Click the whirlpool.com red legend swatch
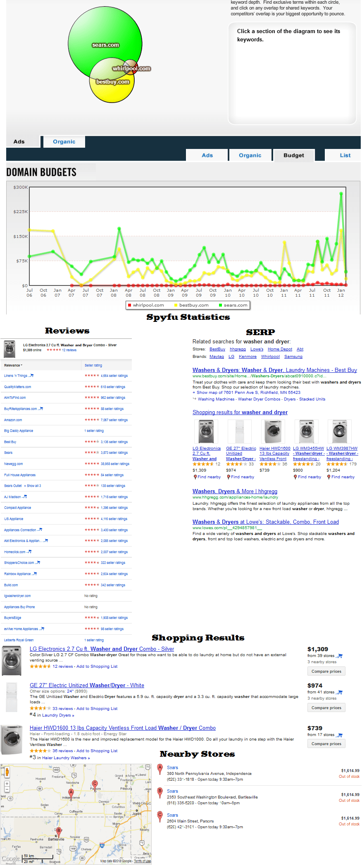The image size is (362, 868). (130, 305)
